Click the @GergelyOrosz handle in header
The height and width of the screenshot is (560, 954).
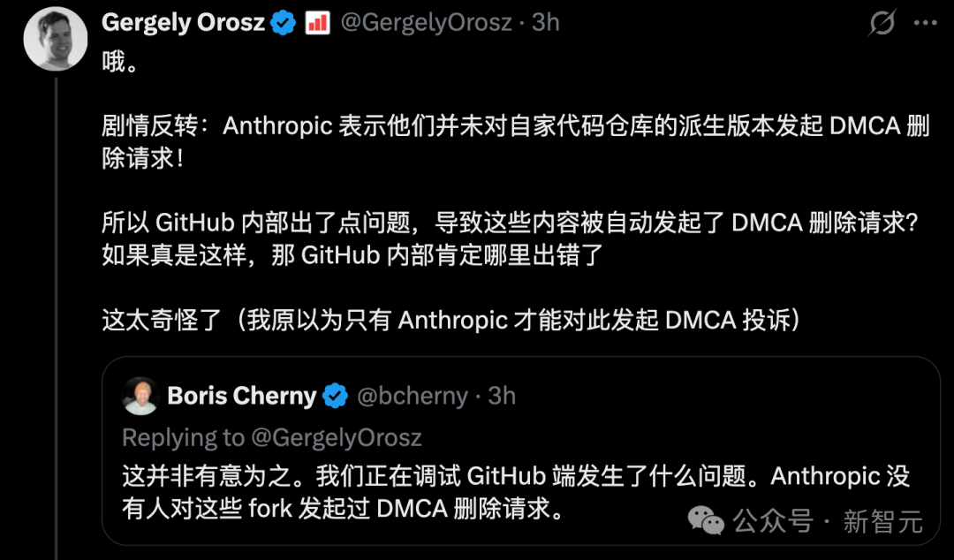pyautogui.click(x=426, y=23)
